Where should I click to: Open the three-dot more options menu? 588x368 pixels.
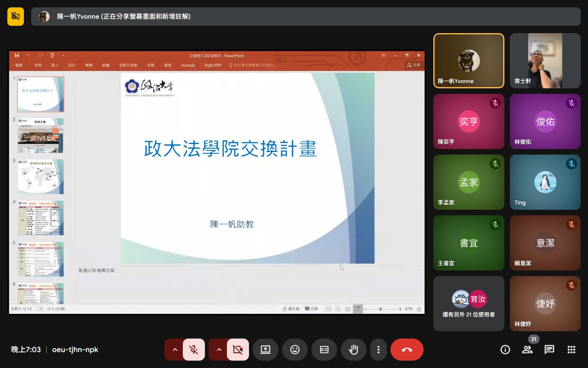[379, 349]
